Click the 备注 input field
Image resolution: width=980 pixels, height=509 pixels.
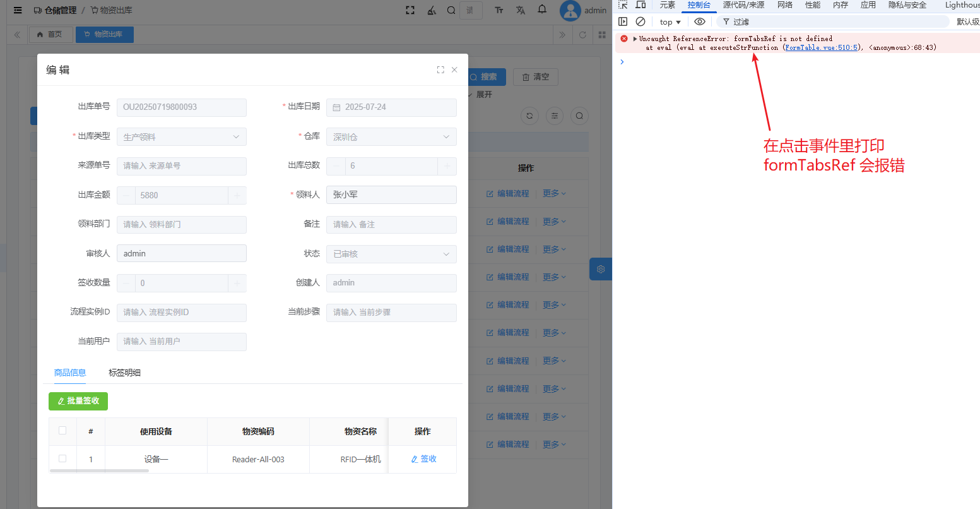click(391, 225)
